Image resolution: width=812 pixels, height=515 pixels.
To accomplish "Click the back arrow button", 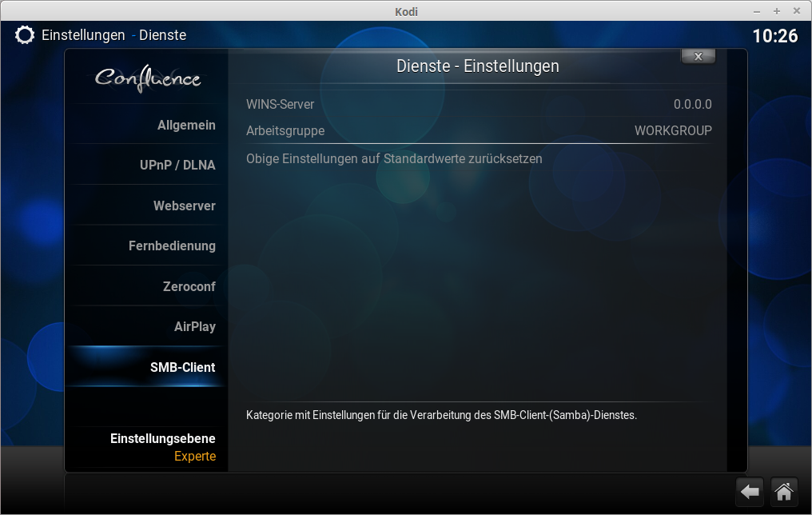I will 749,492.
